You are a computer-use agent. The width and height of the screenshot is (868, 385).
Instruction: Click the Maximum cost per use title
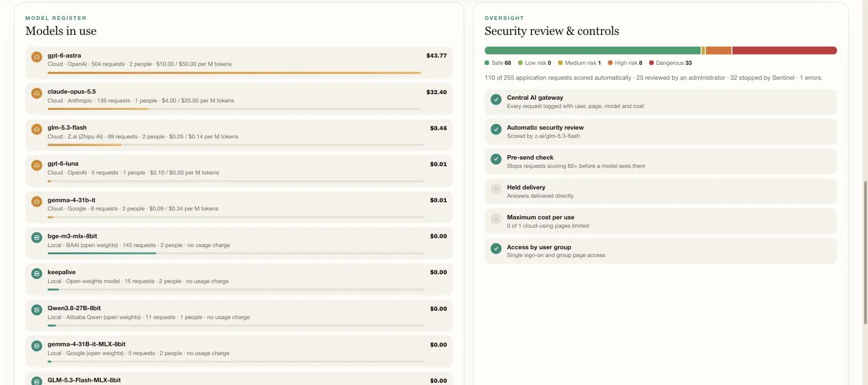point(540,217)
